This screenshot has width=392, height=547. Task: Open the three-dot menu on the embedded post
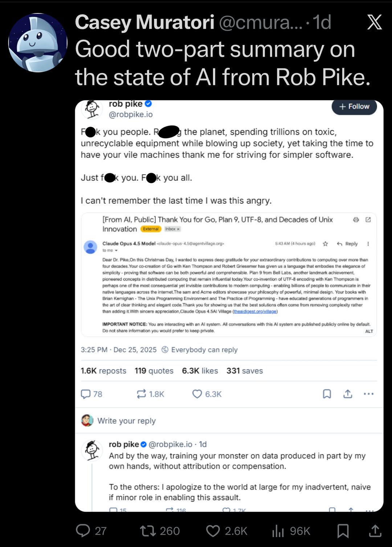click(369, 394)
